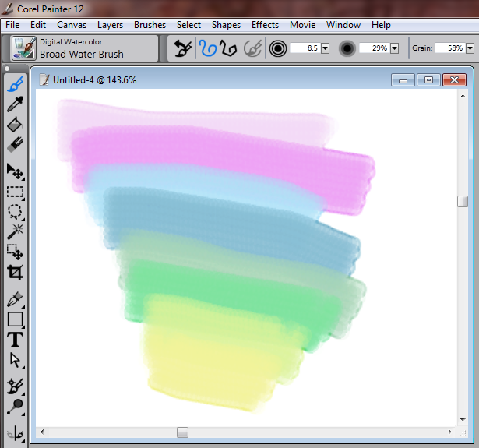Image resolution: width=479 pixels, height=448 pixels.
Task: Select the Crop tool
Action: pyautogui.click(x=15, y=272)
